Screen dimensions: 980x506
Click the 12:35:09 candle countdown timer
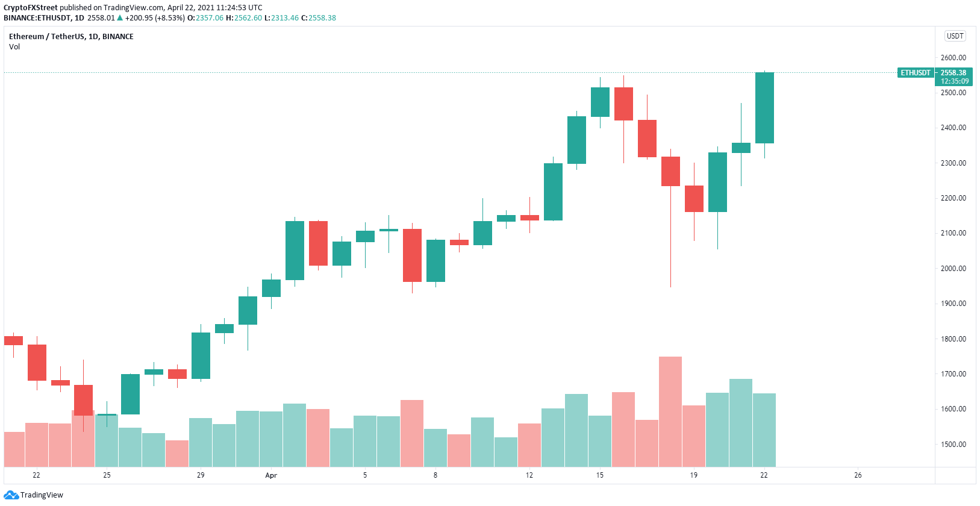[955, 81]
